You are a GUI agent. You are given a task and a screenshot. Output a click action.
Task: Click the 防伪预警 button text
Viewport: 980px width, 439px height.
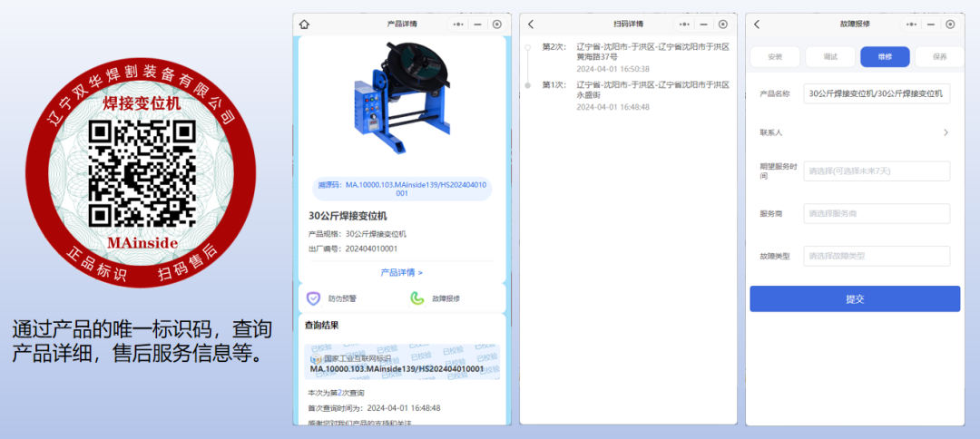pos(342,298)
